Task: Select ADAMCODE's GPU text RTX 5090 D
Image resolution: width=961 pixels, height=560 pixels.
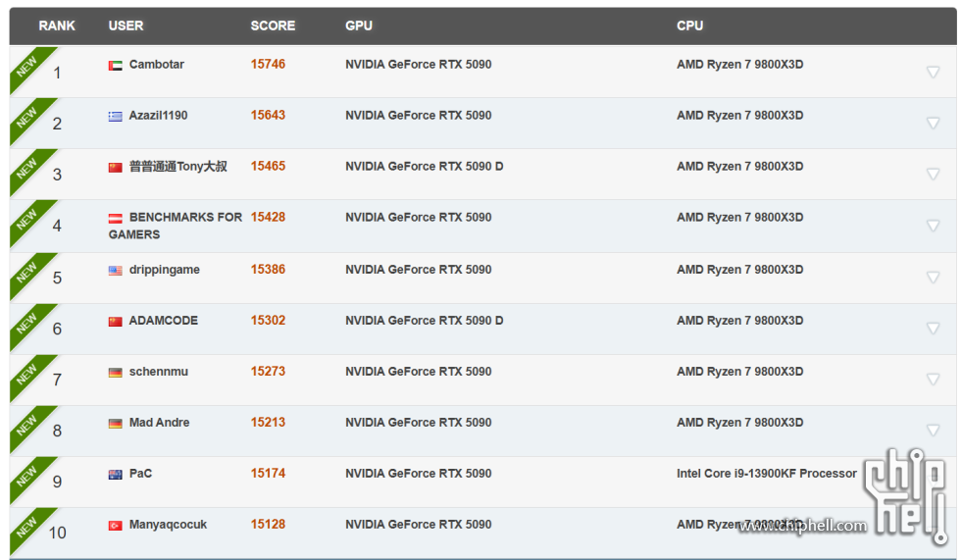Action: 424,321
